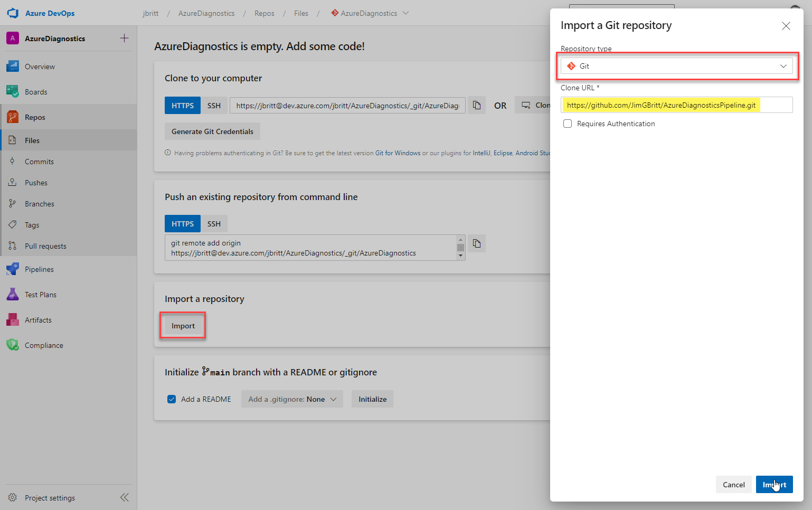
Task: Click the Azure DevOps text label
Action: tap(50, 13)
